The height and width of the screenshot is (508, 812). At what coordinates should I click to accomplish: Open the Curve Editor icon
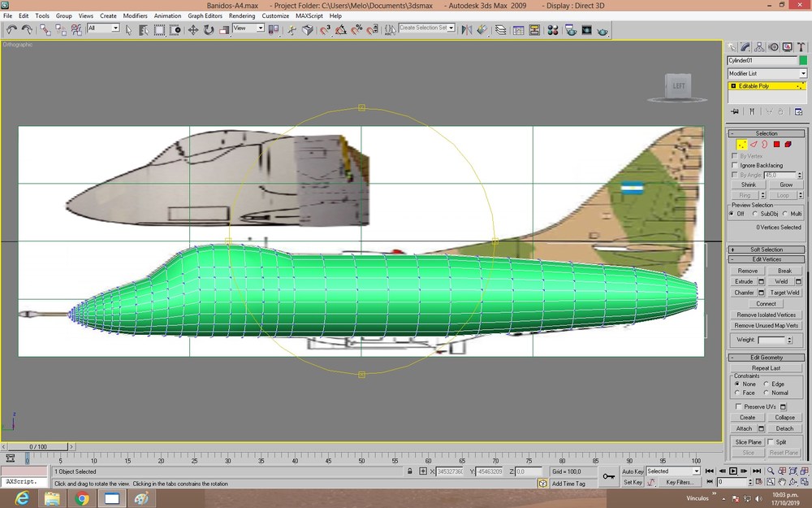tap(518, 29)
